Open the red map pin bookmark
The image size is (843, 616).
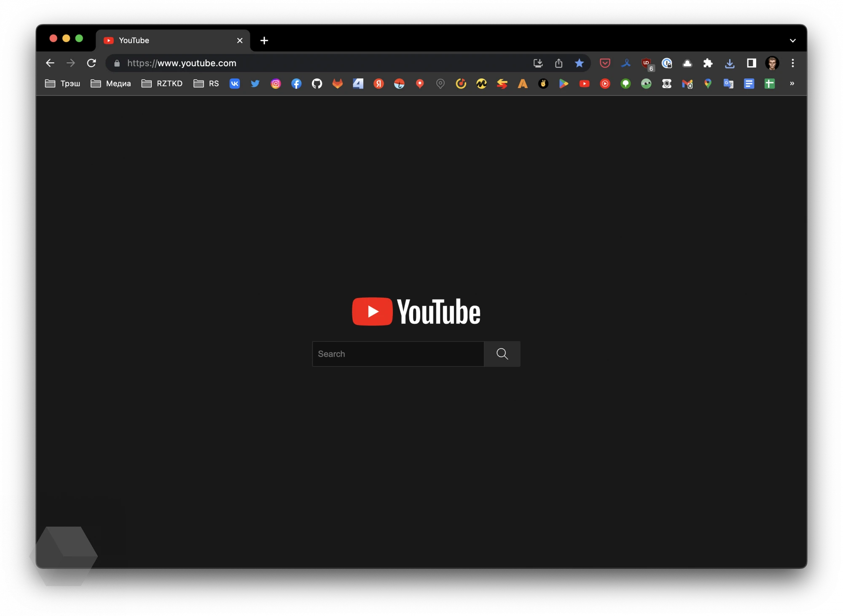point(420,83)
